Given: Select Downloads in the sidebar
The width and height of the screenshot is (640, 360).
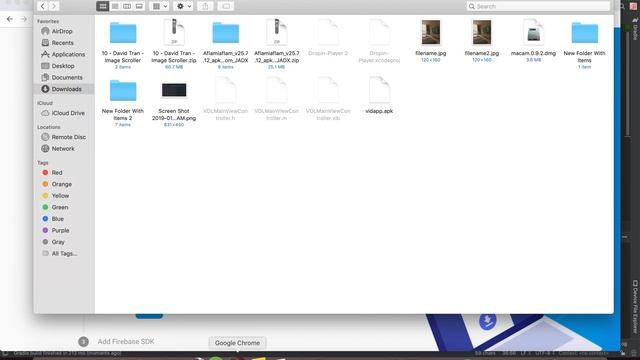Looking at the screenshot, I should click(x=64, y=89).
